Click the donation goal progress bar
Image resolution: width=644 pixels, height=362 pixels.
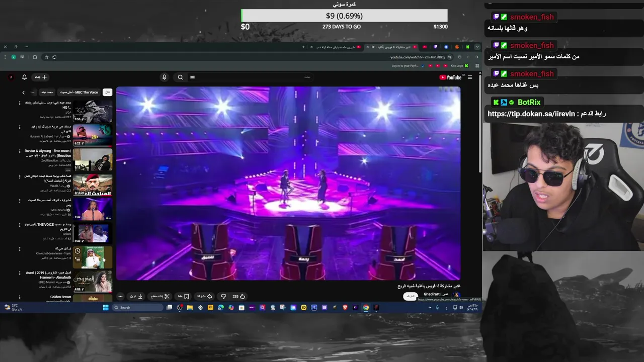pos(344,16)
